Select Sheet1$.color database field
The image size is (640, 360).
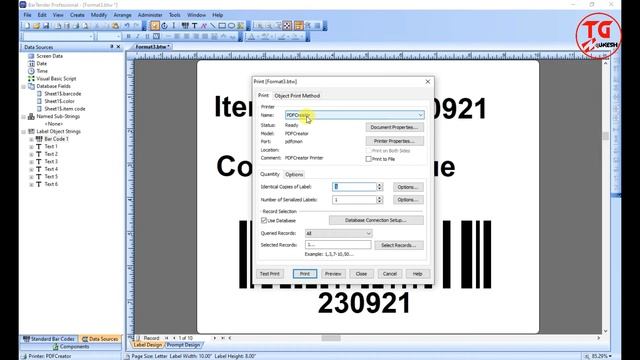click(x=59, y=101)
